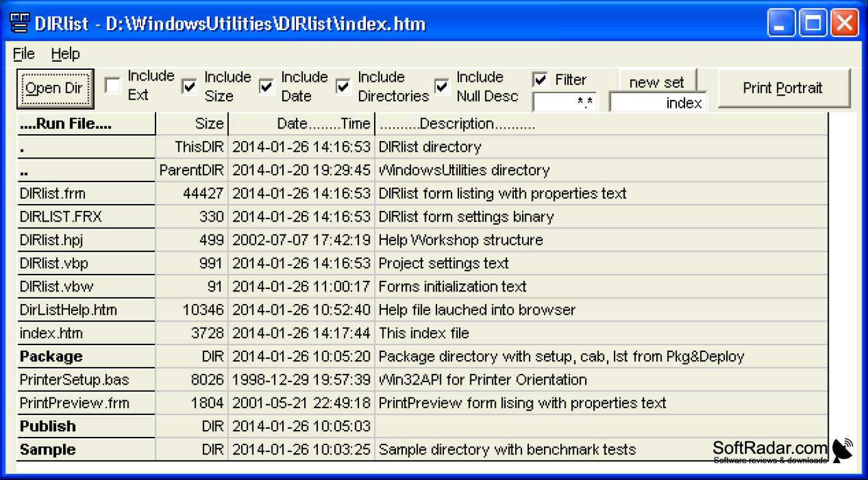Open the Help menu
868x480 pixels.
pyautogui.click(x=66, y=54)
